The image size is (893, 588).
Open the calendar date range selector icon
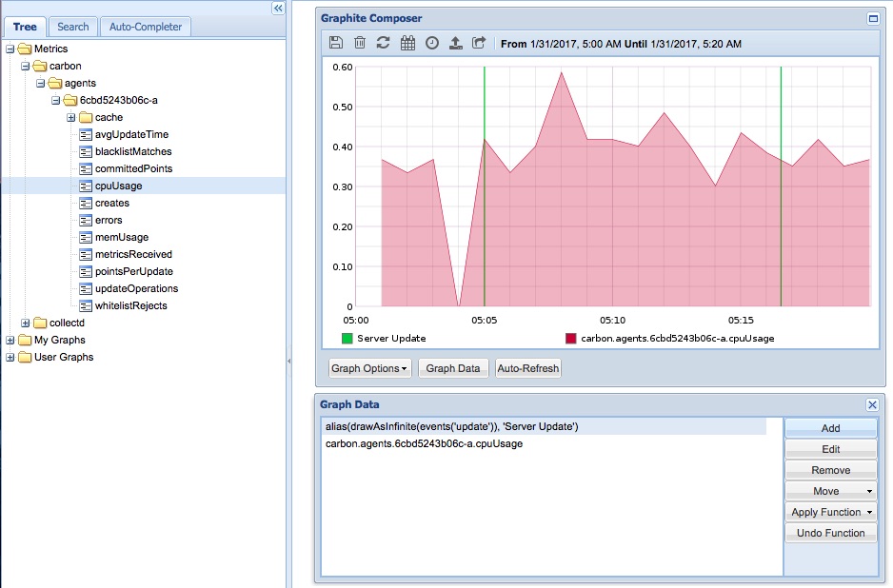407,43
